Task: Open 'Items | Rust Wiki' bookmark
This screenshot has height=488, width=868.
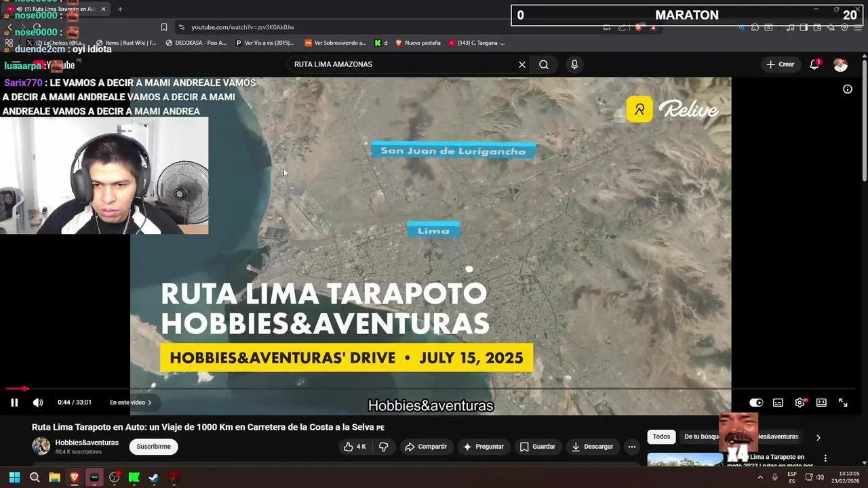Action: click(x=126, y=43)
